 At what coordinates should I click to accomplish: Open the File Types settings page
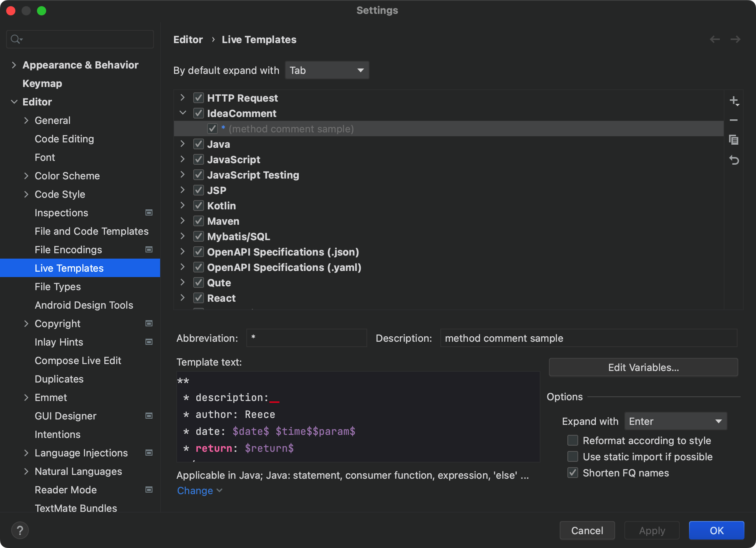click(58, 286)
